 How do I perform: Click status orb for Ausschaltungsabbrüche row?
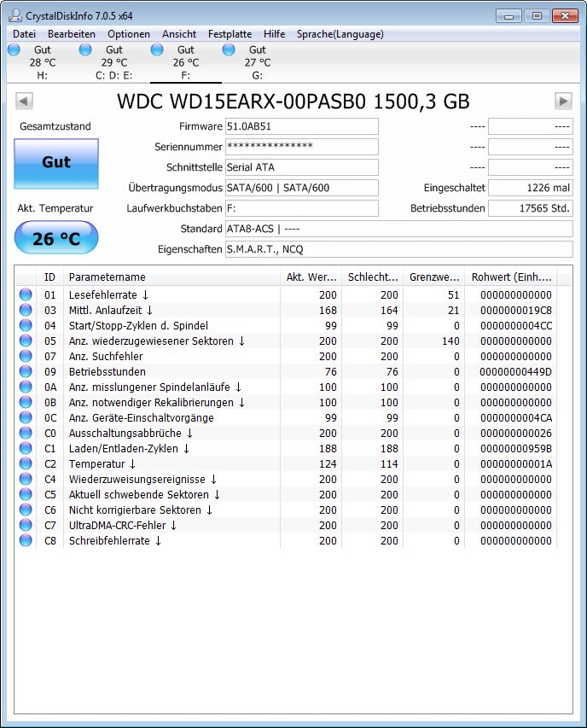pyautogui.click(x=26, y=432)
